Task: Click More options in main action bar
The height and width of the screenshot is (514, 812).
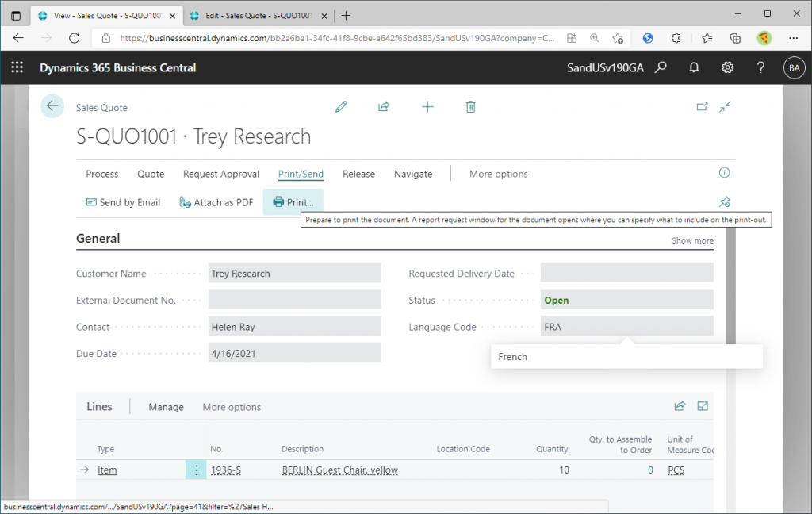Action: [499, 174]
